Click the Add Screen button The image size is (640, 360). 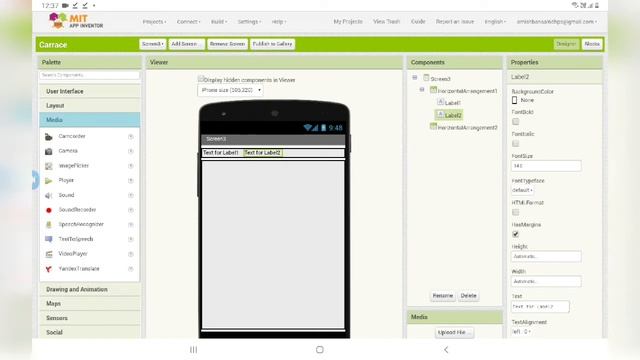click(x=186, y=44)
